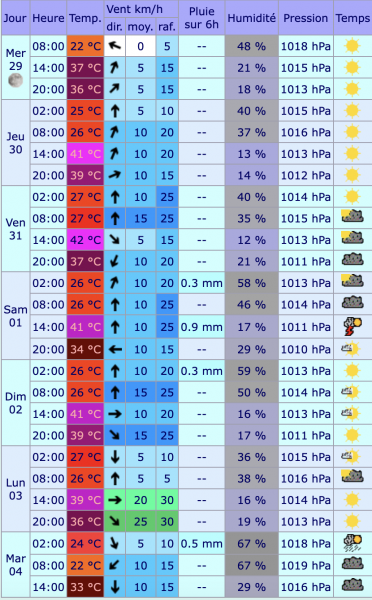Click the 0.9 mm rainfall cell
372x600 pixels.
click(202, 327)
